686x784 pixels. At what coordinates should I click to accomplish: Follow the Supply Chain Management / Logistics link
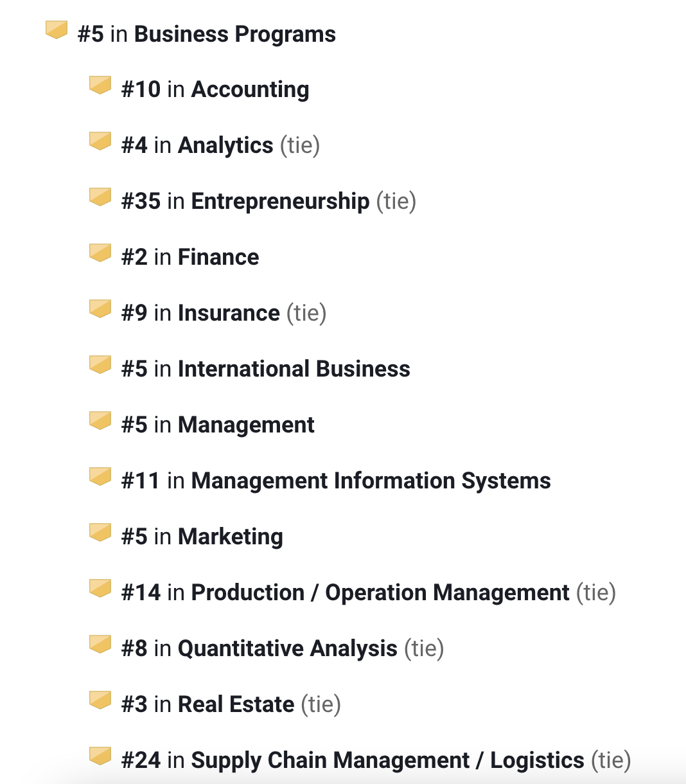coord(387,760)
